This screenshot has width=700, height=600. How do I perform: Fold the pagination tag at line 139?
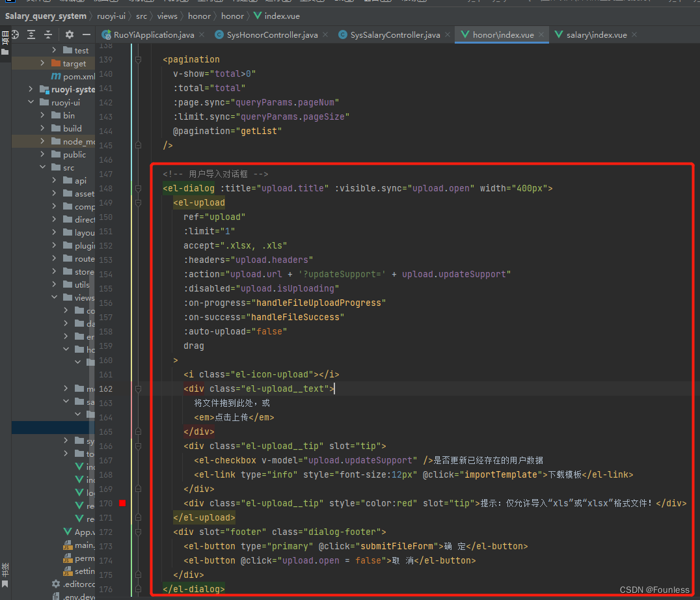pos(139,59)
